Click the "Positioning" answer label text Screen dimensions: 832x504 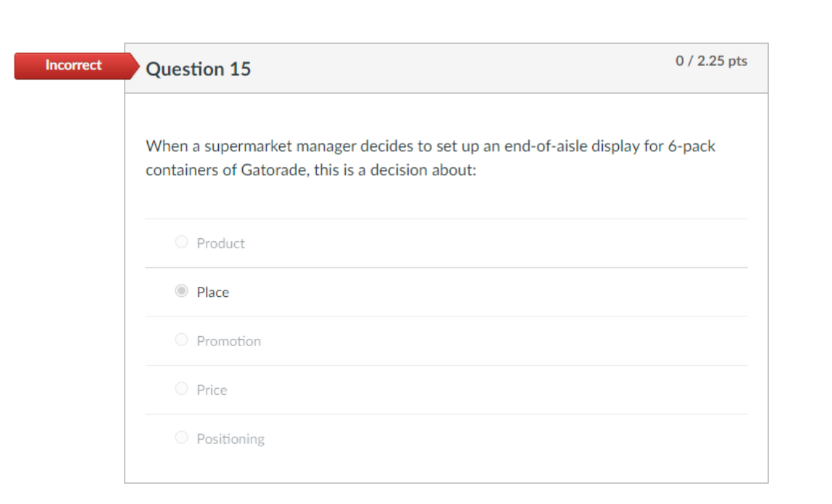(230, 439)
